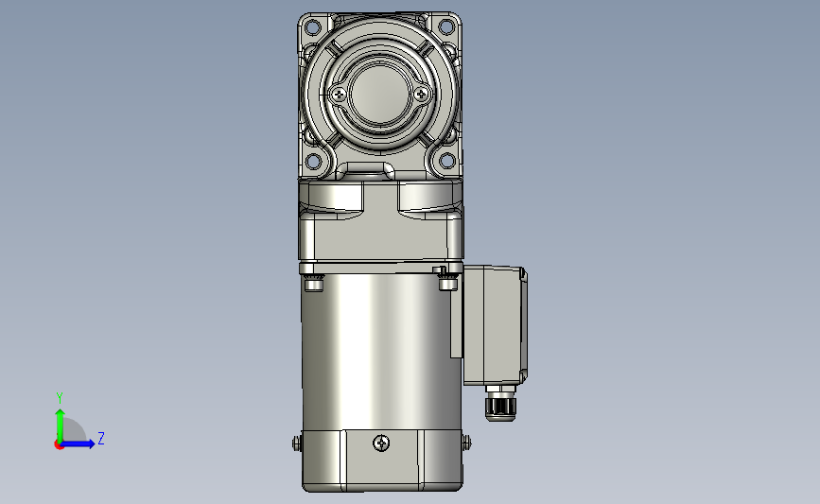
Task: Select the cylindrical motor body
Action: [x=381, y=353]
